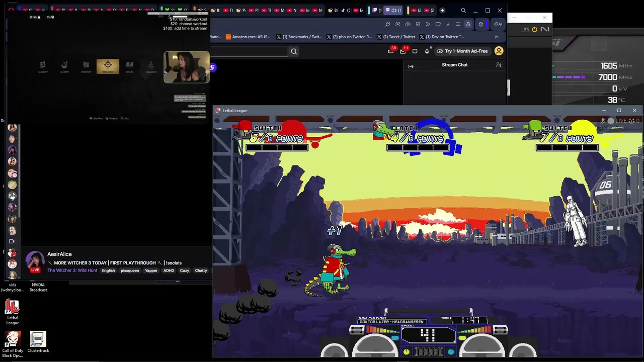
Task: Open Twitch whispers chat bubble icon
Action: tap(415, 51)
